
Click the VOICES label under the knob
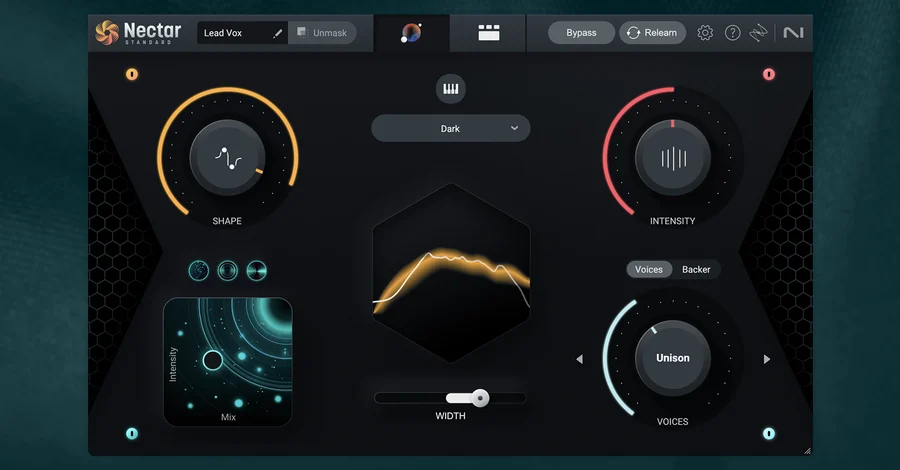tap(672, 422)
